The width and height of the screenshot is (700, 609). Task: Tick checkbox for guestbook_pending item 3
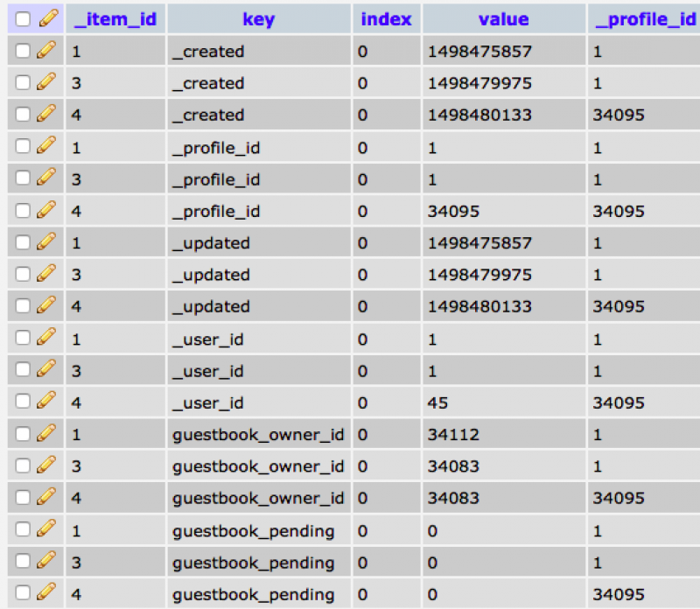[23, 561]
